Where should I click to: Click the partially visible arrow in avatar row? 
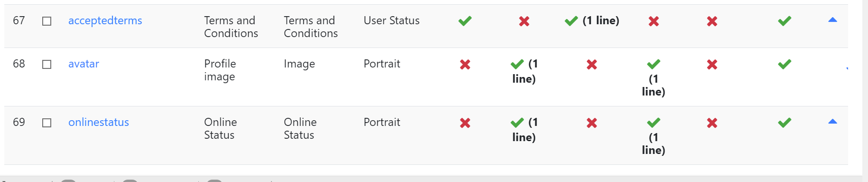click(x=847, y=68)
